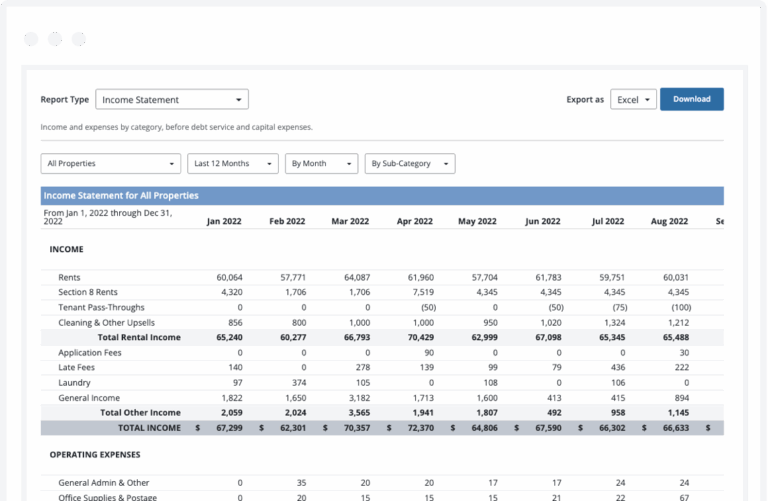Image resolution: width=768 pixels, height=501 pixels.
Task: Open the By Month grouping dropdown
Action: click(x=321, y=163)
